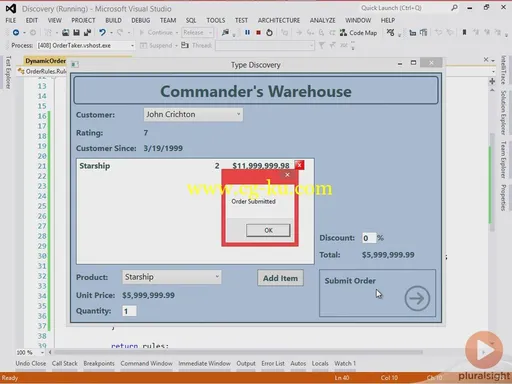The width and height of the screenshot is (512, 384).
Task: Expand the Product Starship combo box
Action: tap(171, 277)
